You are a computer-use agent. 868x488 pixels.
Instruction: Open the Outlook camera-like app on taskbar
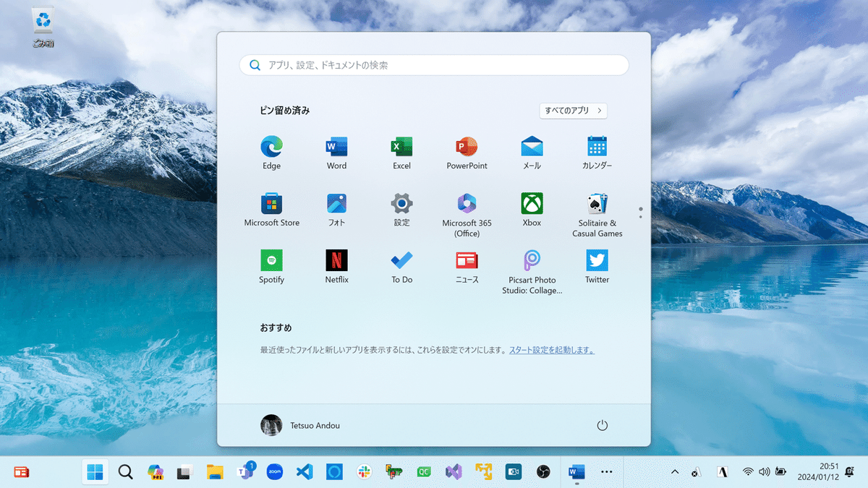[514, 472]
